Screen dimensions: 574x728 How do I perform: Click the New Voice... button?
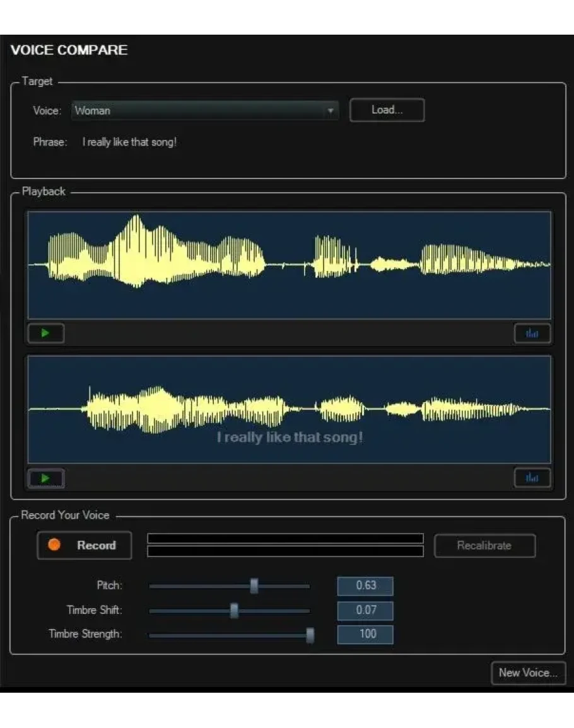point(528,673)
